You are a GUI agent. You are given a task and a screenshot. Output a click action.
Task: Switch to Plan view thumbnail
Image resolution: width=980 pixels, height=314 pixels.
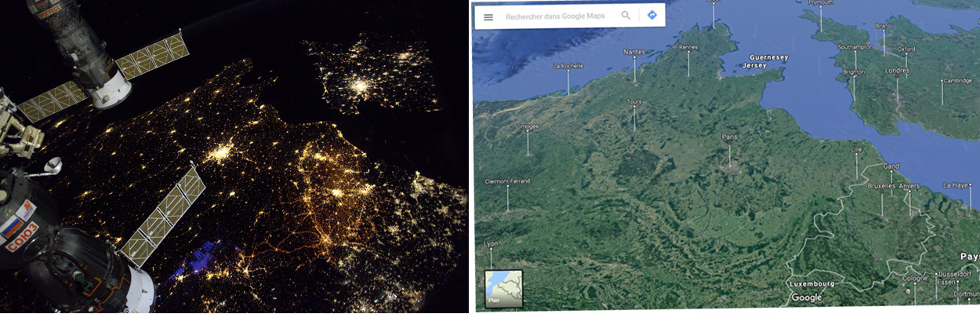tap(503, 290)
